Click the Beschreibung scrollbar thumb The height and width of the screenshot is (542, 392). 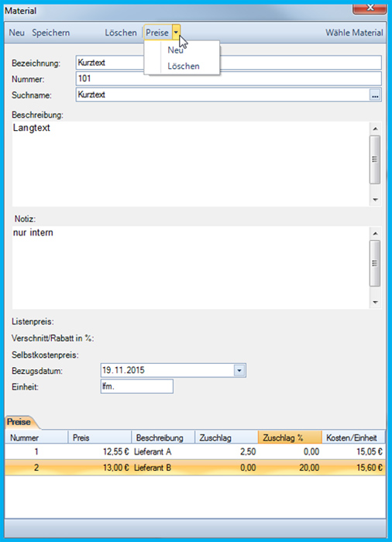pos(375,160)
